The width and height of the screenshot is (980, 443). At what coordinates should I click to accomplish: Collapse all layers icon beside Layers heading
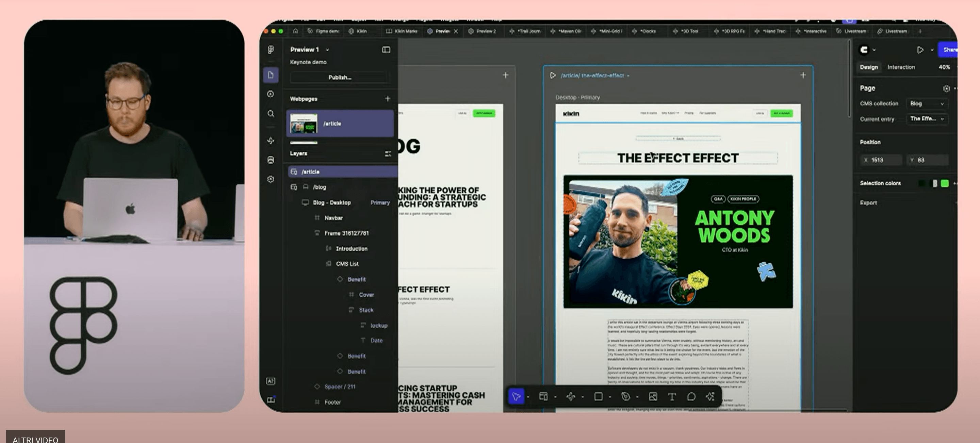point(388,154)
